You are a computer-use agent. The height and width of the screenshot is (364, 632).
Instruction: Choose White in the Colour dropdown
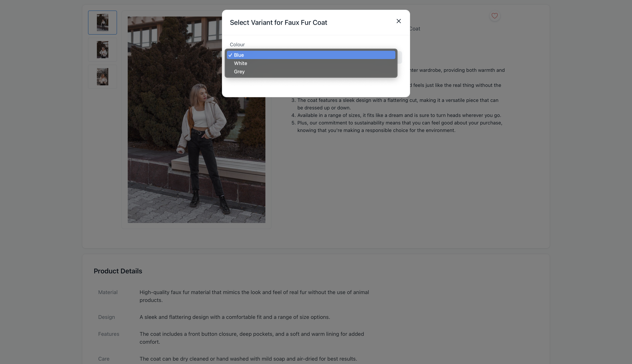[311, 63]
